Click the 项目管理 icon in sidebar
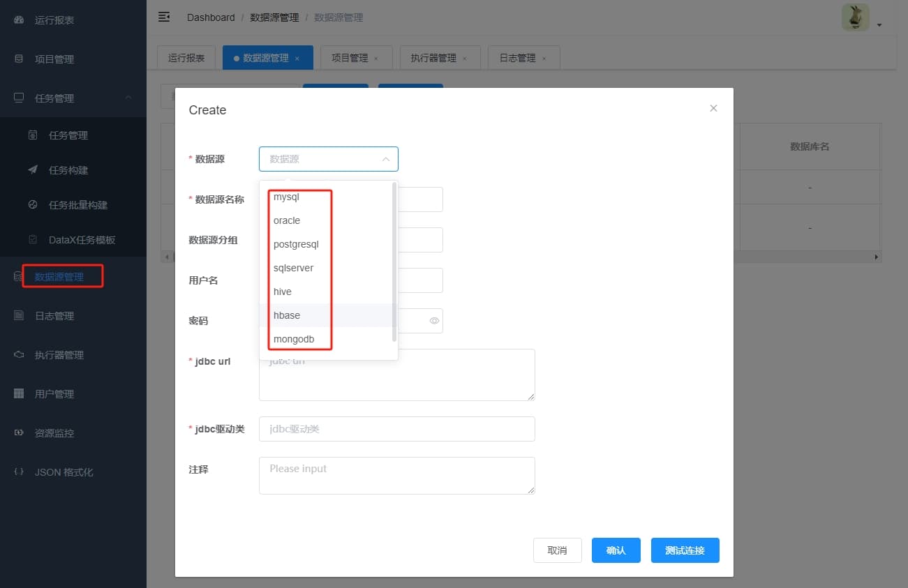Image resolution: width=908 pixels, height=588 pixels. pos(19,59)
